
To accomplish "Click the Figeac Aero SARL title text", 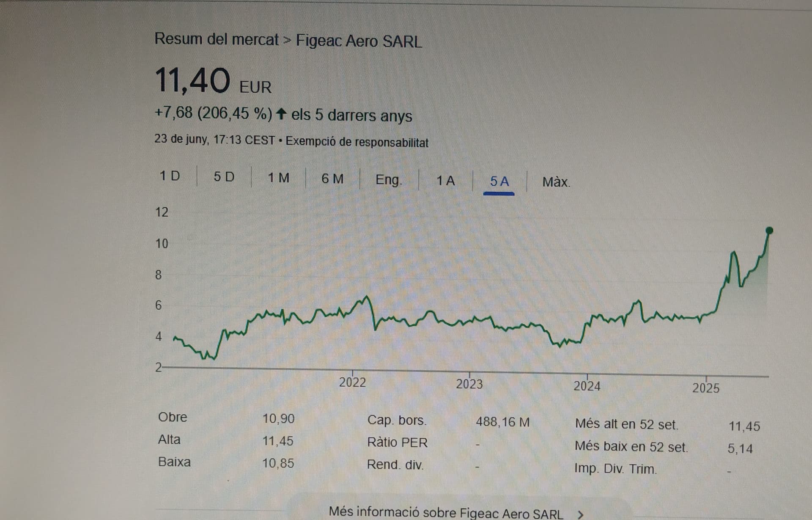I will [359, 41].
